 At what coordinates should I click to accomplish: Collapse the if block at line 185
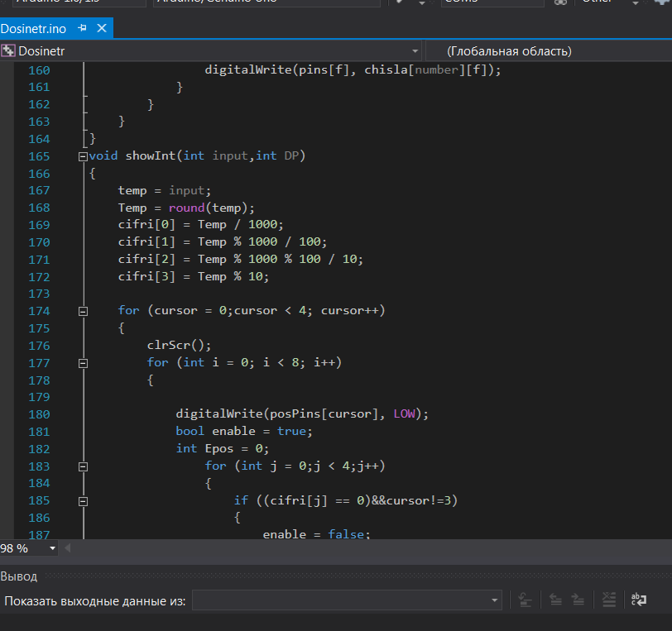83,501
